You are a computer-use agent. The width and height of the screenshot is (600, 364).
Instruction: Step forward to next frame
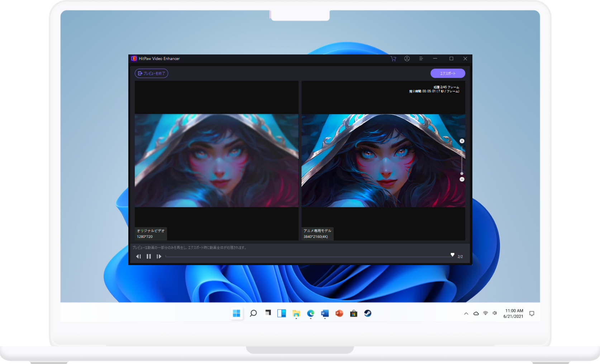click(159, 257)
